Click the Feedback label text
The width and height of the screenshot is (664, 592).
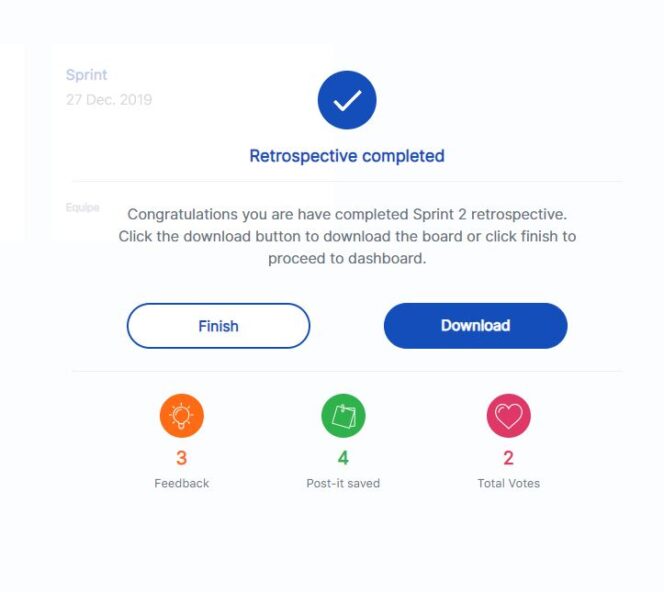click(x=182, y=483)
